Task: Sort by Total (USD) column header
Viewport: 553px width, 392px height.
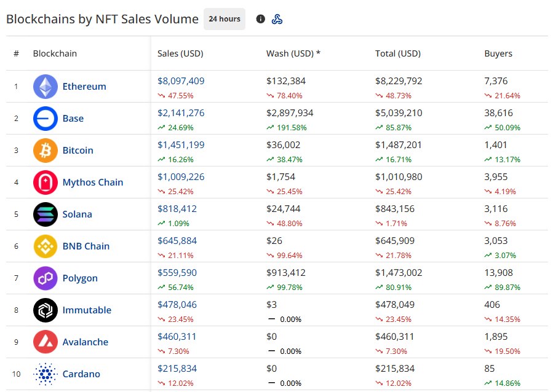Action: point(398,53)
